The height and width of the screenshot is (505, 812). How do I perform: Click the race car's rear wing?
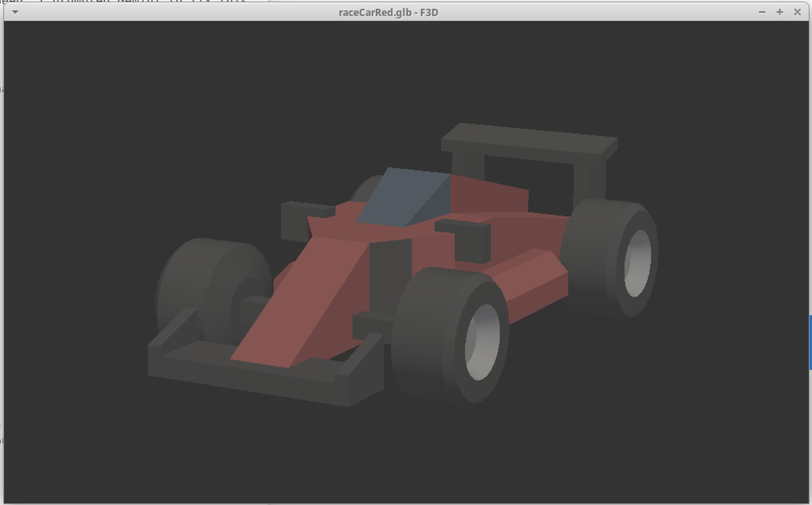529,140
